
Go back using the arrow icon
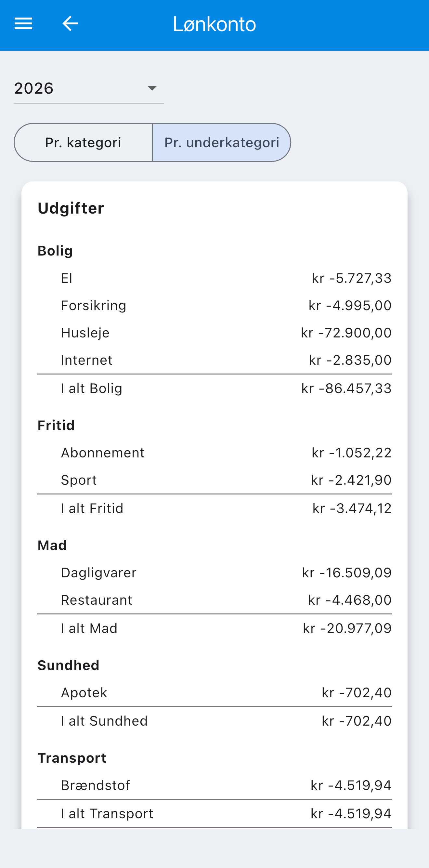[x=70, y=24]
